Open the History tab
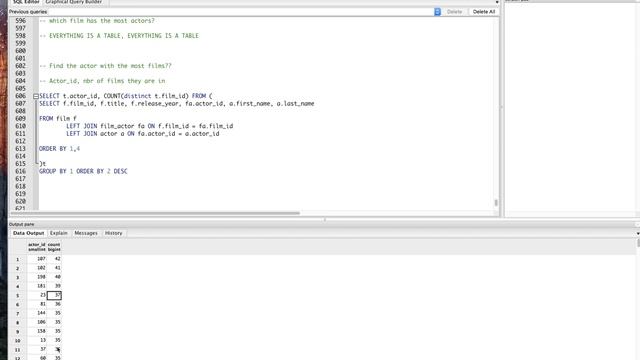 click(113, 233)
